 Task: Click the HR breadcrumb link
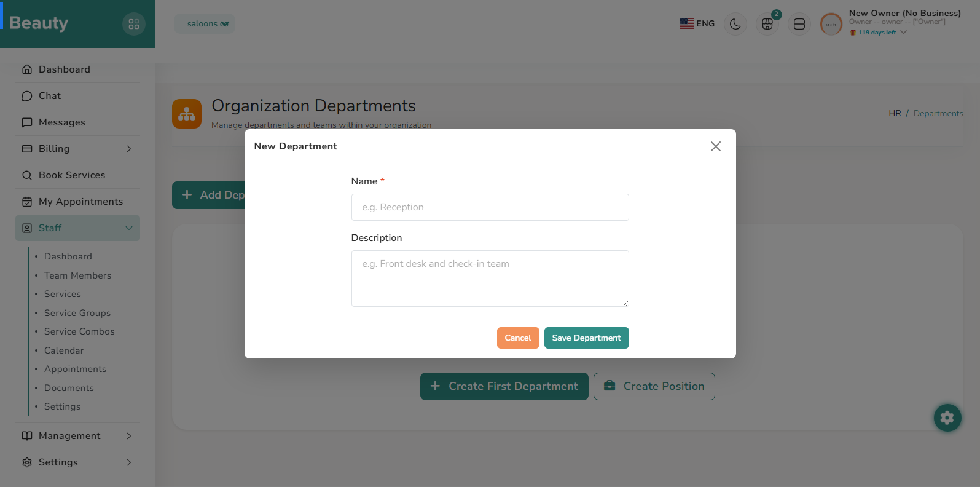click(895, 113)
